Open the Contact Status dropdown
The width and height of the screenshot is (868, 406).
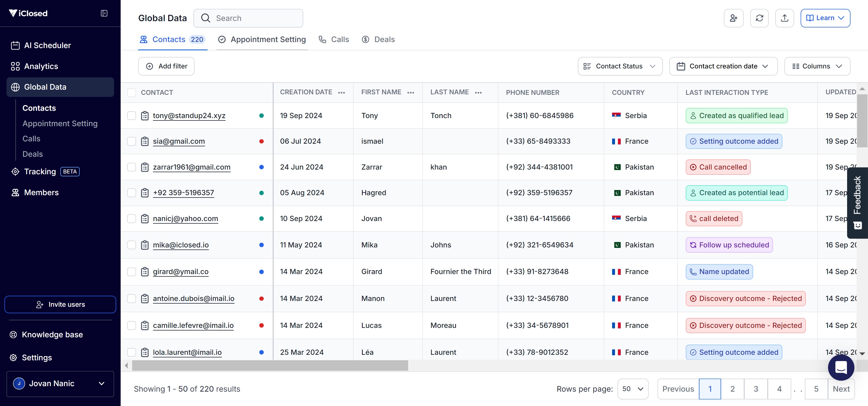click(x=620, y=66)
